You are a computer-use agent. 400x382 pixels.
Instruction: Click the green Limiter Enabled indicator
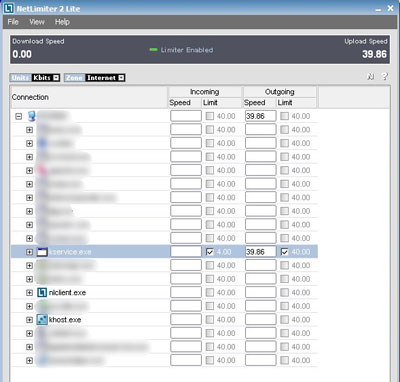click(x=153, y=50)
